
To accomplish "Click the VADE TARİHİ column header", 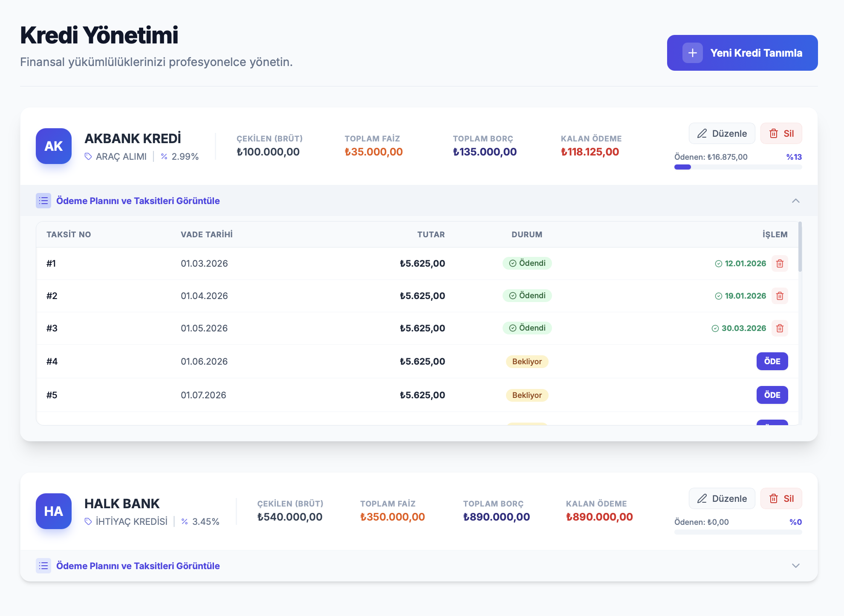I will click(207, 234).
